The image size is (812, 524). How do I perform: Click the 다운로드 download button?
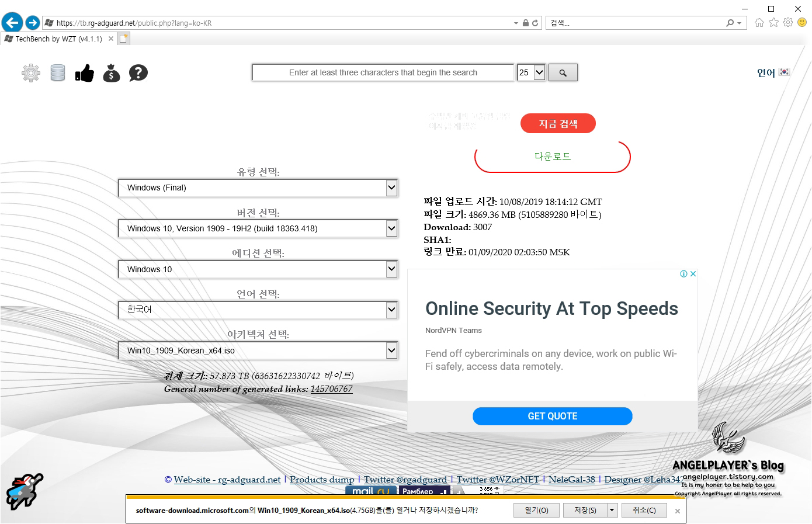[553, 157]
